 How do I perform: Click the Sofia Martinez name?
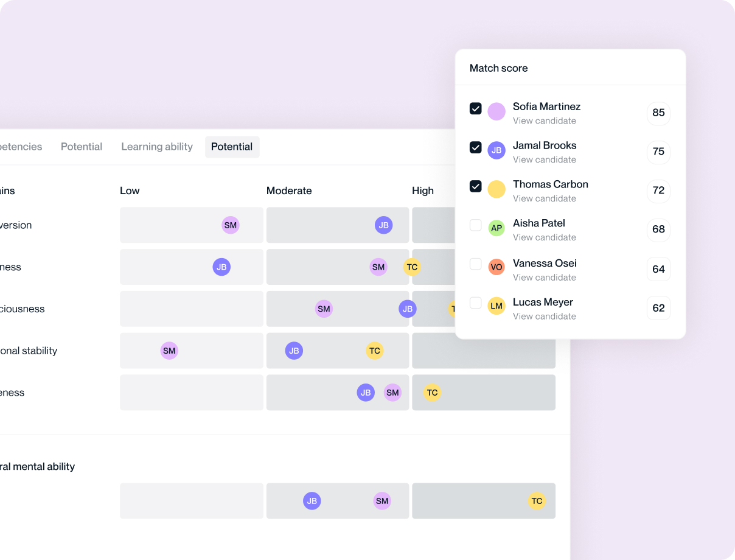tap(546, 107)
